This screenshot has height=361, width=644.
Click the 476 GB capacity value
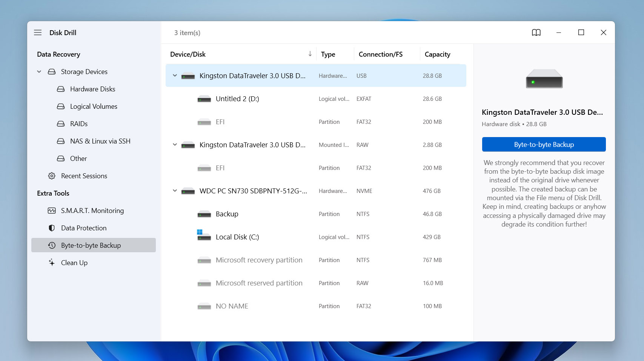tap(432, 191)
